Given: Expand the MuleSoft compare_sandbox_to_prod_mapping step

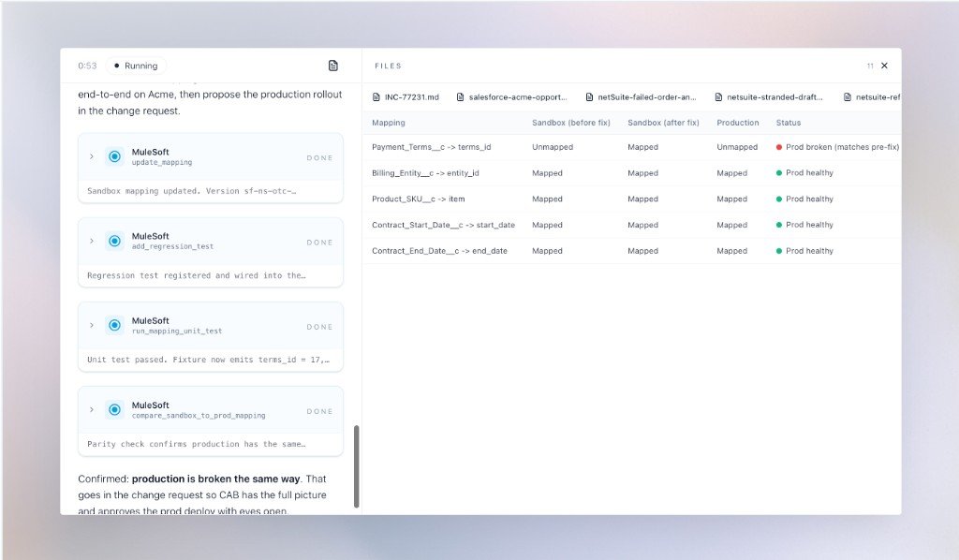Looking at the screenshot, I should [x=92, y=409].
